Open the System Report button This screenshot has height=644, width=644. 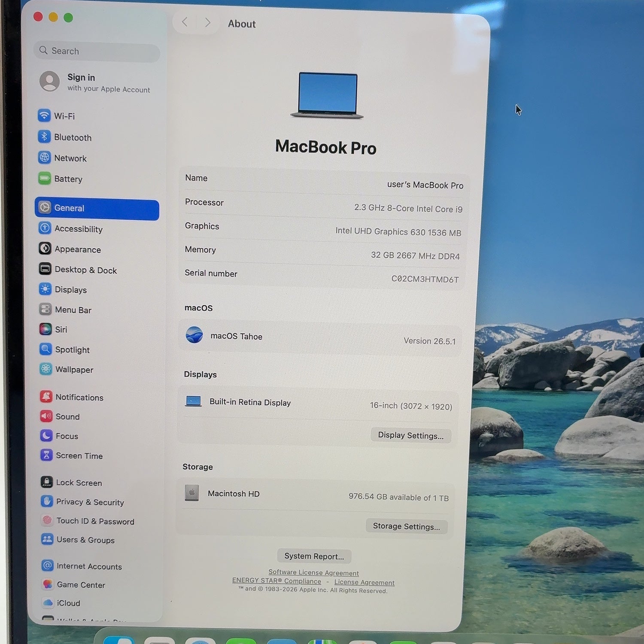[314, 556]
